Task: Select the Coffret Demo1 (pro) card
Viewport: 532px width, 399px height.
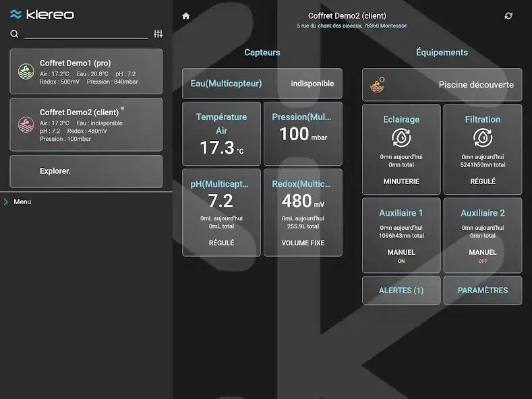Action: pyautogui.click(x=86, y=71)
